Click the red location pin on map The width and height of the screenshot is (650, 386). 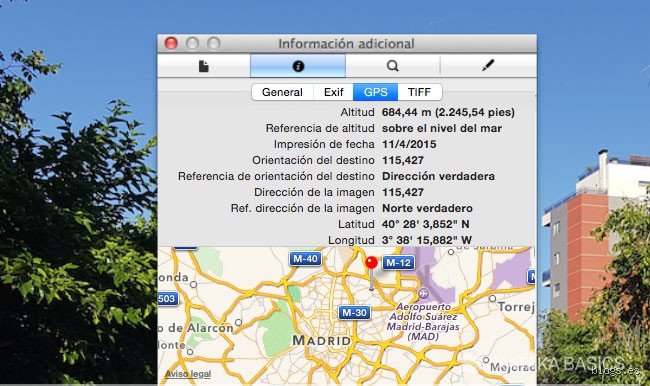[x=371, y=263]
